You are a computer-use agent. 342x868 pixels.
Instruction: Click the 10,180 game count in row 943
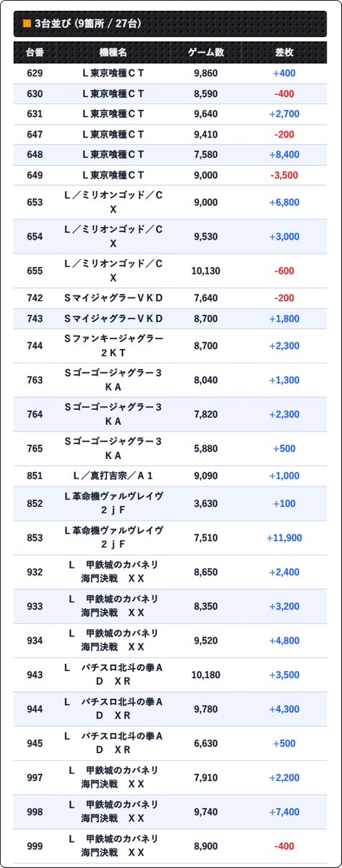click(206, 675)
